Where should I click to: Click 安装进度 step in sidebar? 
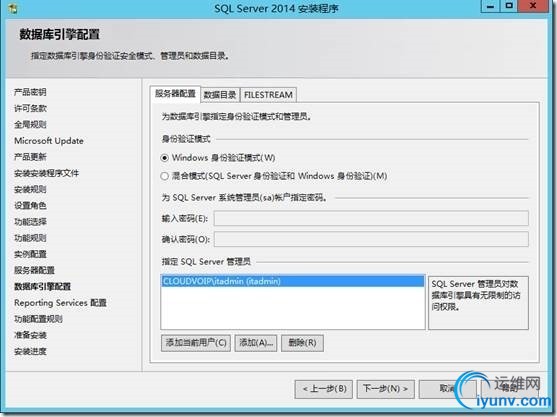tap(30, 352)
